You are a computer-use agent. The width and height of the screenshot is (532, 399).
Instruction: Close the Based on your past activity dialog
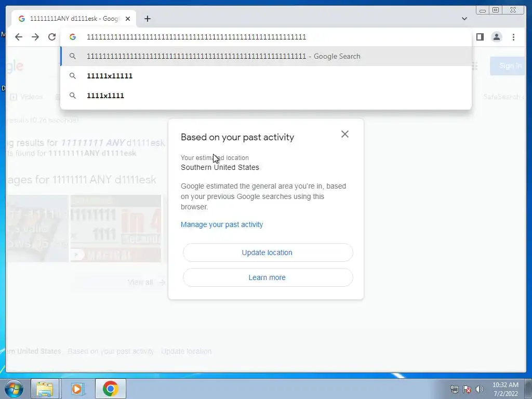[x=345, y=134]
